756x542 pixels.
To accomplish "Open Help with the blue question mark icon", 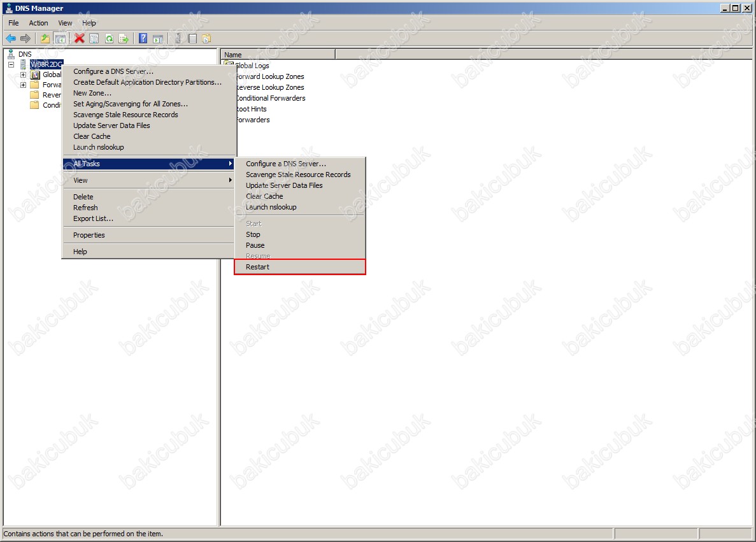I will (x=143, y=39).
